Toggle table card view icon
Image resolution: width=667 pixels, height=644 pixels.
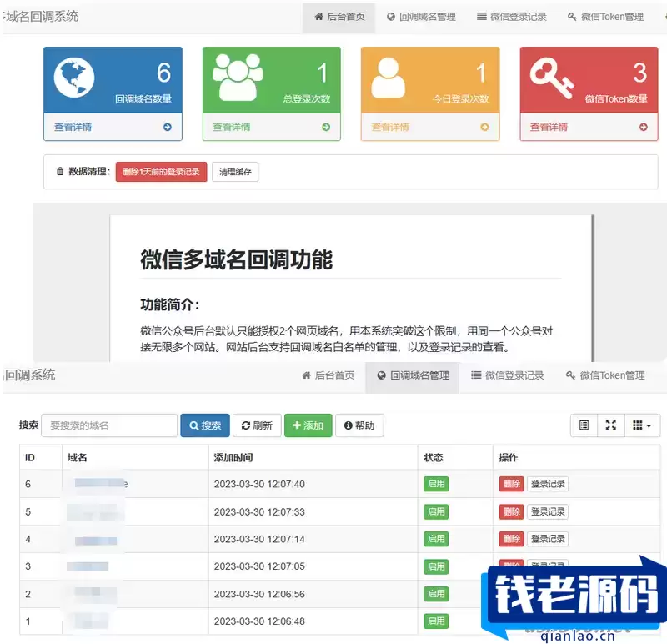[584, 425]
